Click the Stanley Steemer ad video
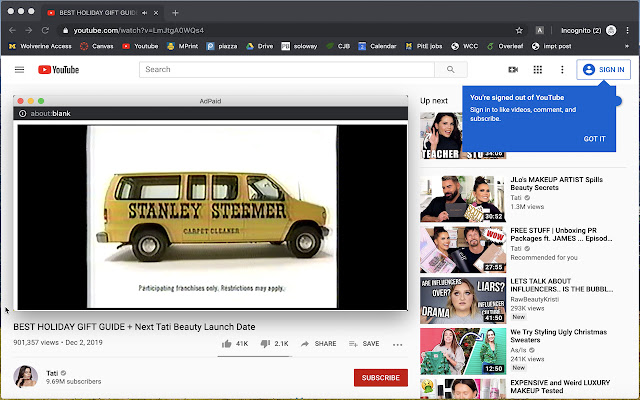 pyautogui.click(x=212, y=217)
